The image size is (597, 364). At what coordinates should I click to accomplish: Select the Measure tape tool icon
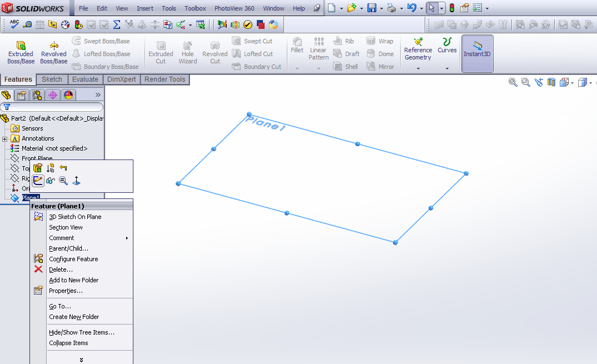coord(27,25)
